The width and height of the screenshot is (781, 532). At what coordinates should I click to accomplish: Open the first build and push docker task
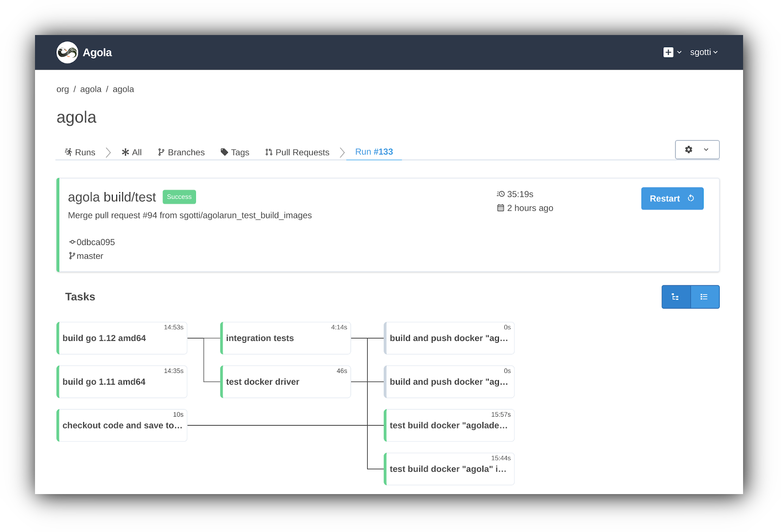coord(449,338)
